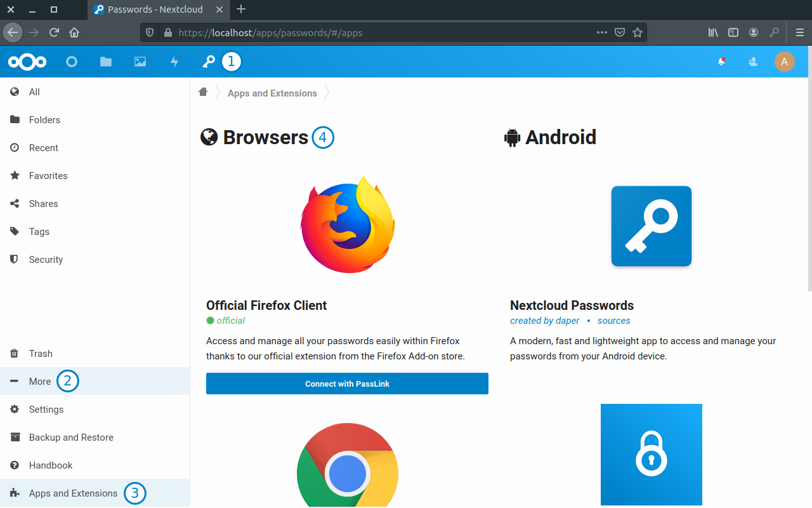Click the 'Nextcloud Passwords' app title

point(572,305)
